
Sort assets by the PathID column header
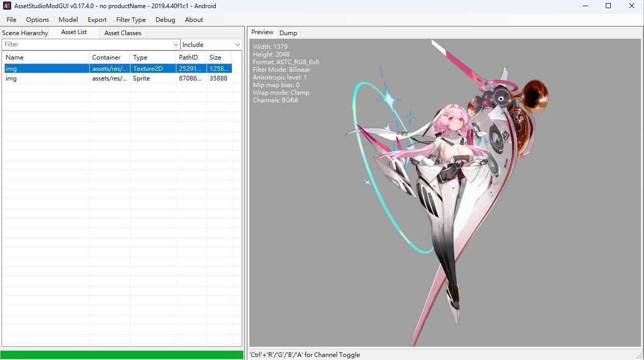click(191, 58)
